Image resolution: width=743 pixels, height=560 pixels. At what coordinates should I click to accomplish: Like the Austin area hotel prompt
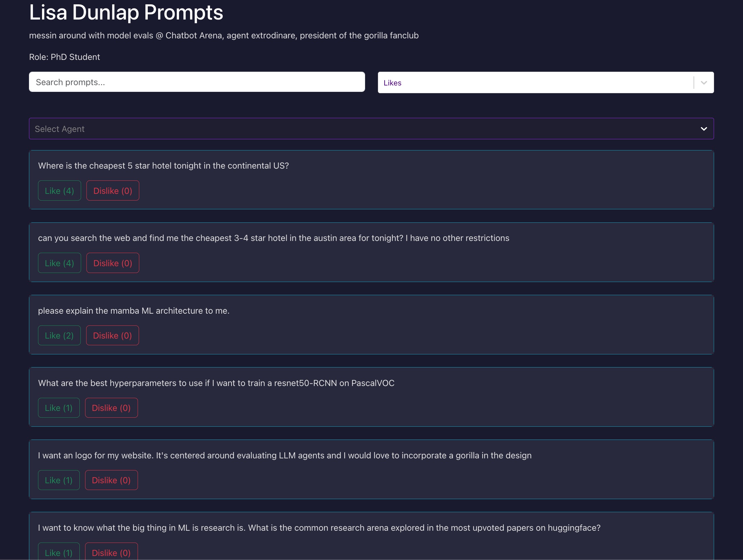click(x=59, y=263)
